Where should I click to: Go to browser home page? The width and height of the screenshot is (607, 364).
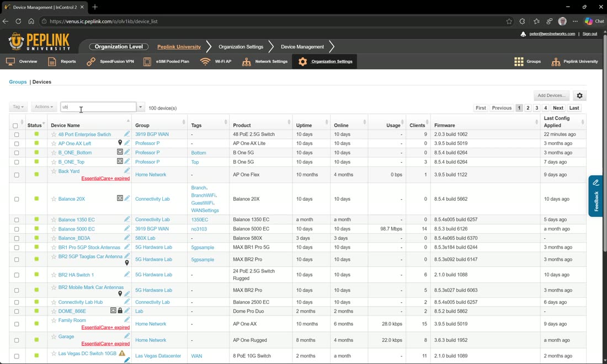pyautogui.click(x=31, y=22)
